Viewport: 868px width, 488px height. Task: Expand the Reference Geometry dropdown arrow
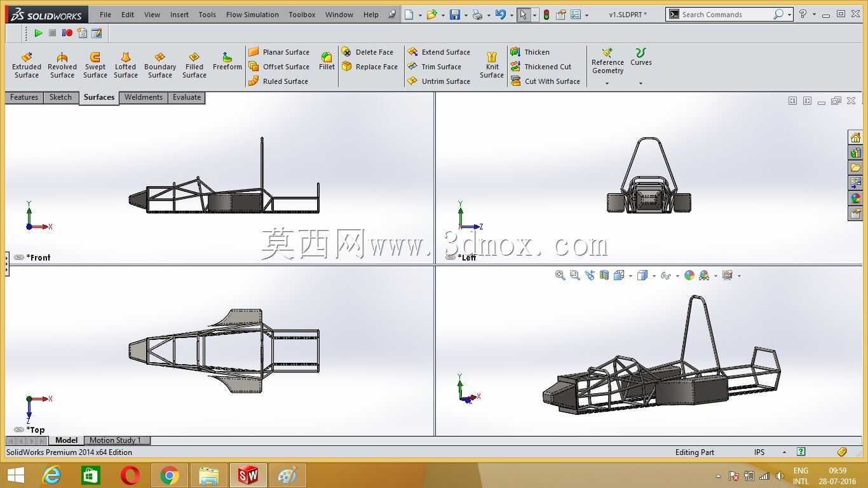(x=607, y=83)
